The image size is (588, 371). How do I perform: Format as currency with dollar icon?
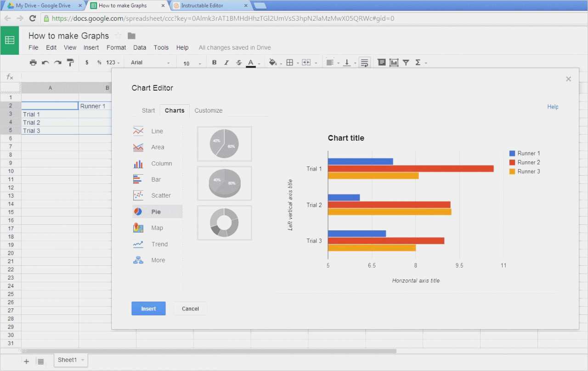tap(87, 63)
